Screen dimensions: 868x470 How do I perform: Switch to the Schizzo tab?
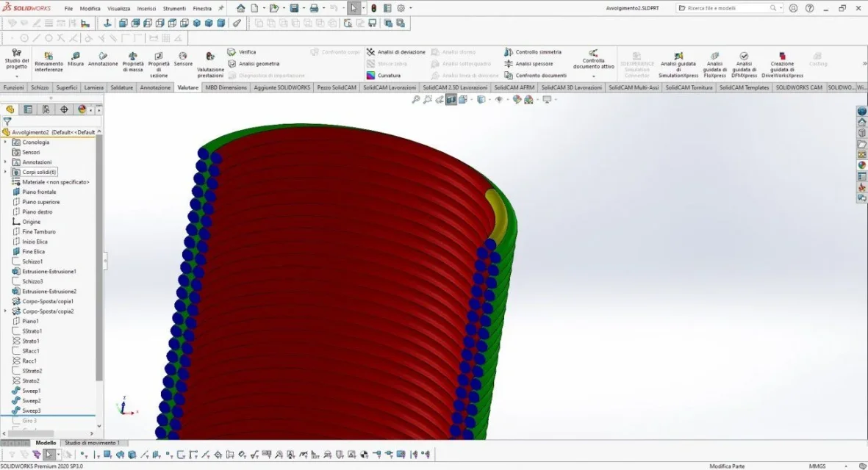pos(40,87)
